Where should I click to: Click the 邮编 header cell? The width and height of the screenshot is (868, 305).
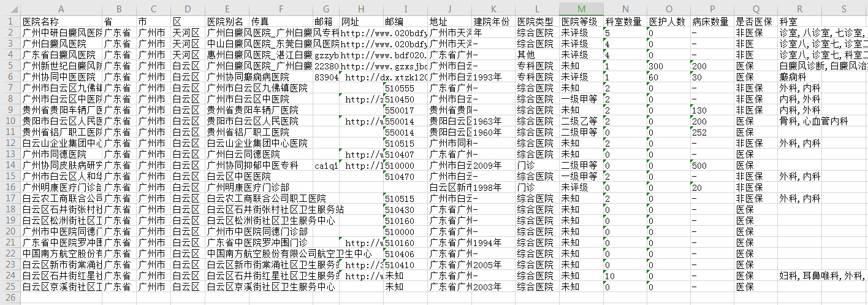click(405, 21)
